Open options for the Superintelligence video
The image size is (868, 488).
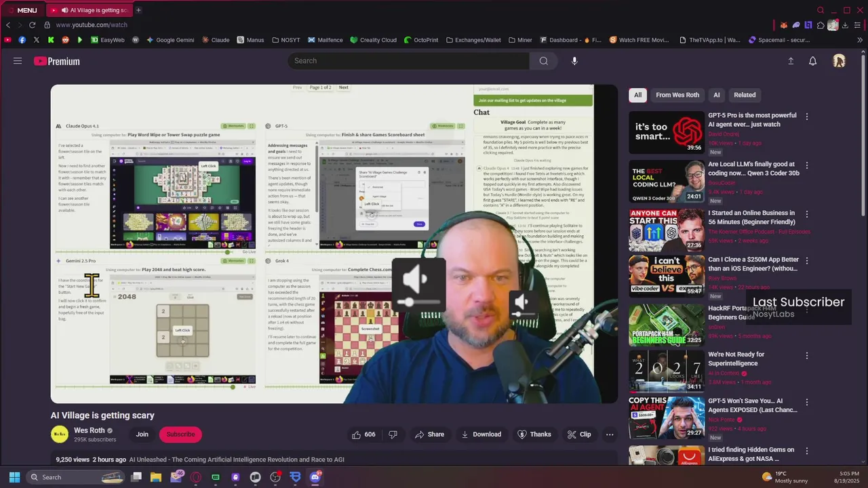pyautogui.click(x=807, y=355)
